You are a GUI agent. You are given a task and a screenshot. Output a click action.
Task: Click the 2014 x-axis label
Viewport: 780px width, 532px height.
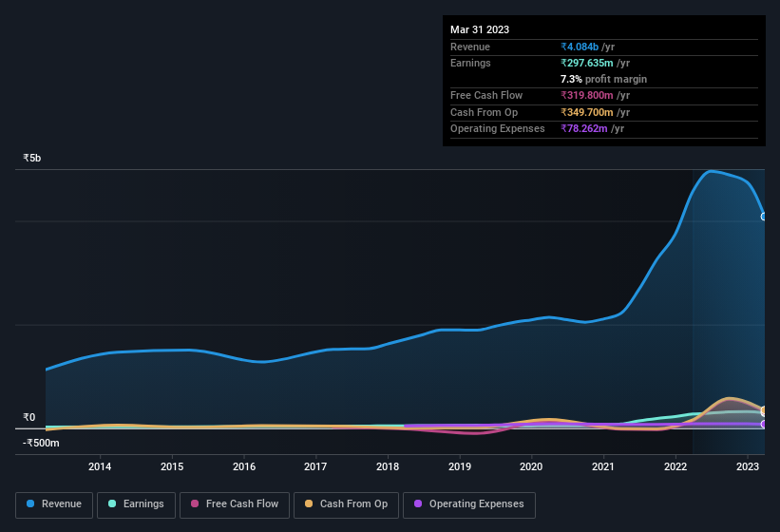pyautogui.click(x=100, y=466)
